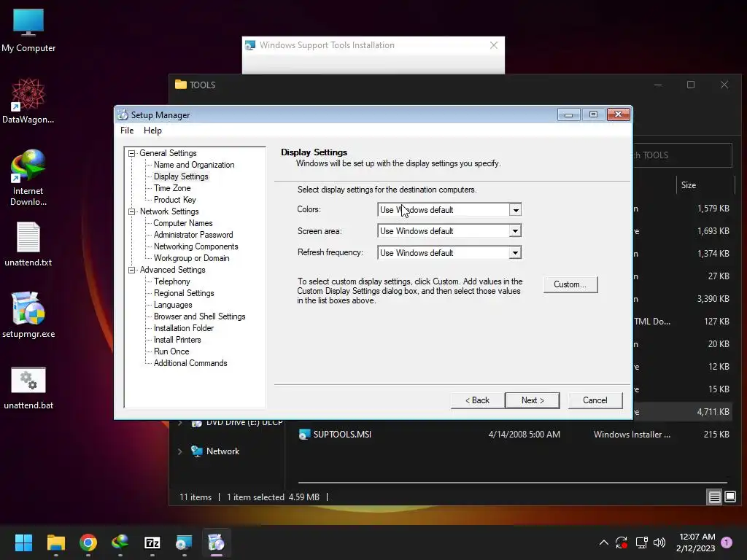
Task: Open volume control tray icon
Action: coord(659,542)
